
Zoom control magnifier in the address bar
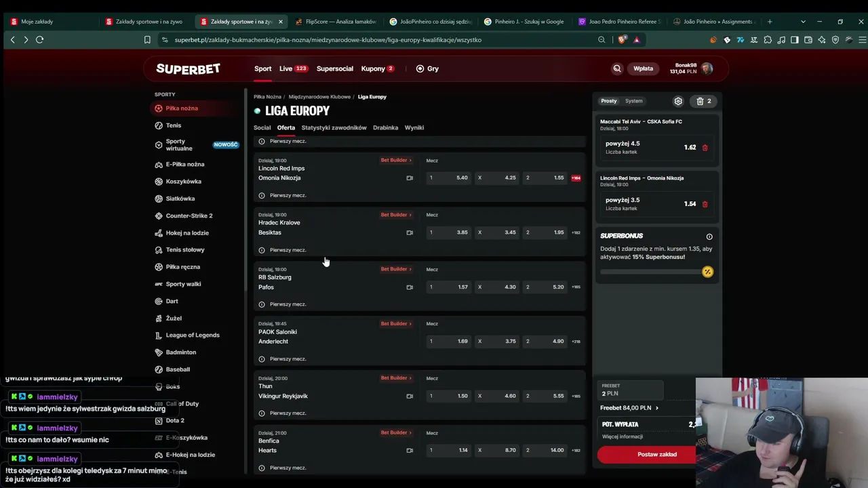tap(601, 40)
